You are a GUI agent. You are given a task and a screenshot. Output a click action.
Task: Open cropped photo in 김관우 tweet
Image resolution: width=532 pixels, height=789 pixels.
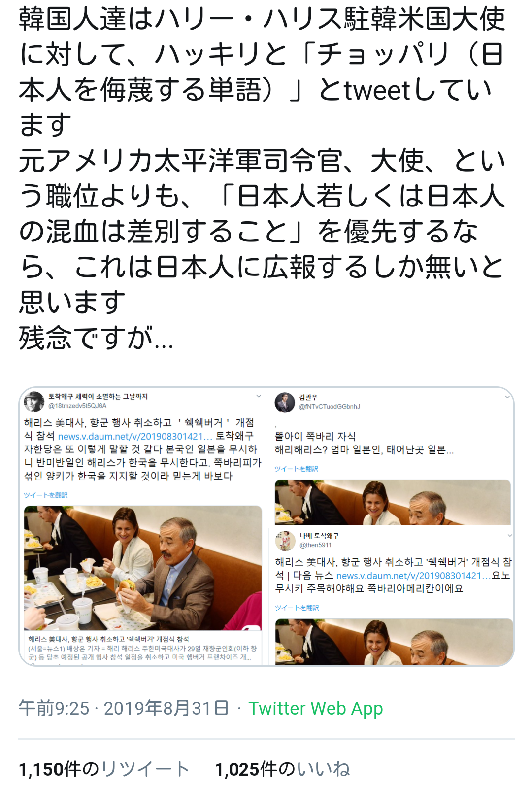pos(393,502)
